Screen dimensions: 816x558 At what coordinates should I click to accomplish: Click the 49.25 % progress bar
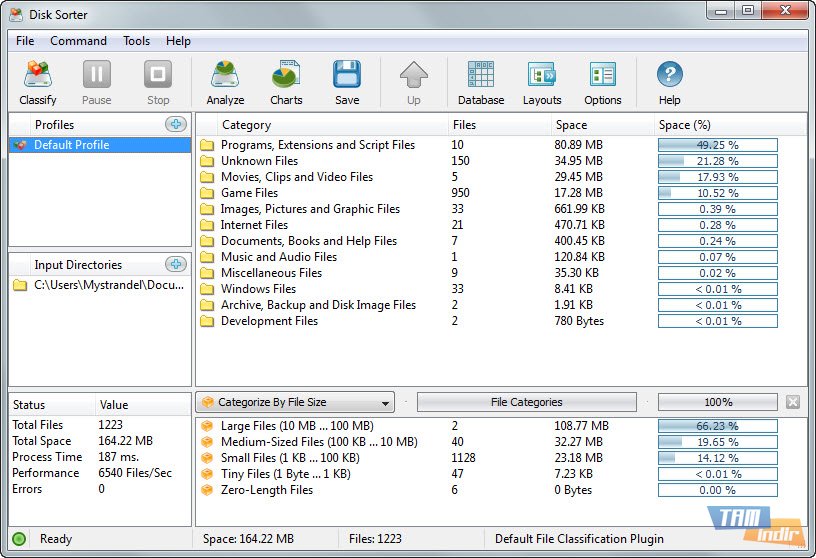(718, 145)
